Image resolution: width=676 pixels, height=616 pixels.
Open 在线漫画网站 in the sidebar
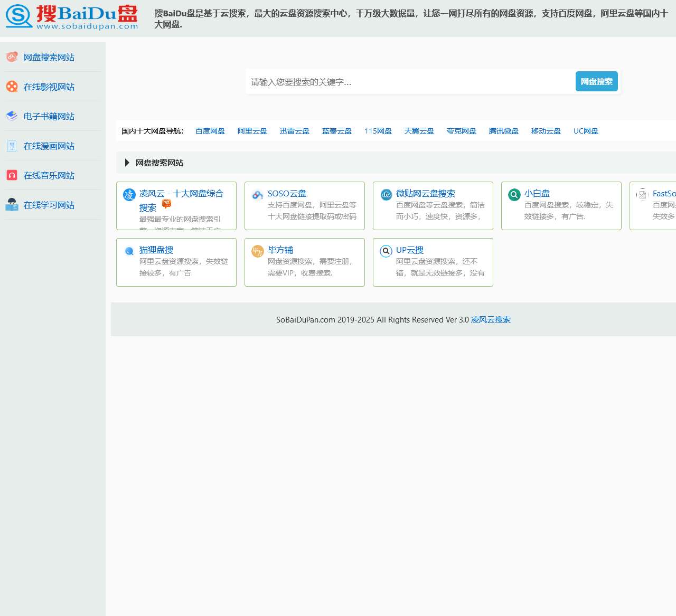click(x=49, y=146)
